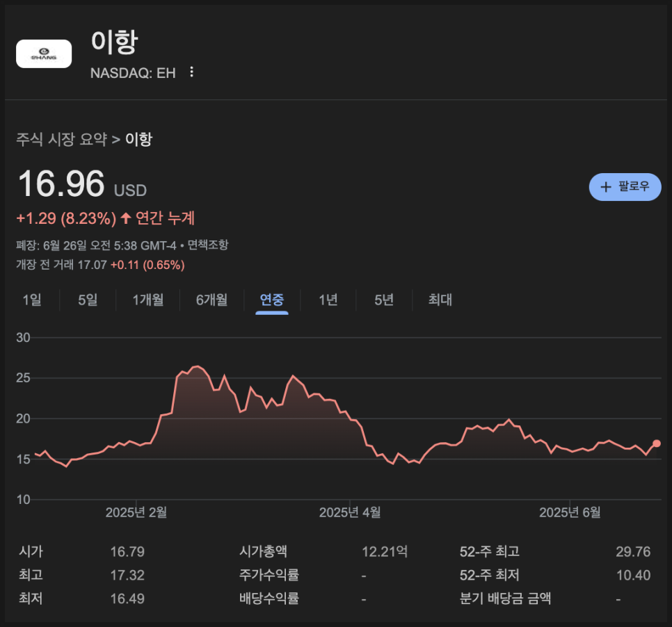Screen dimensions: 672x627
Task: Click the 52-주 최고 value 29.76
Action: pyautogui.click(x=633, y=552)
